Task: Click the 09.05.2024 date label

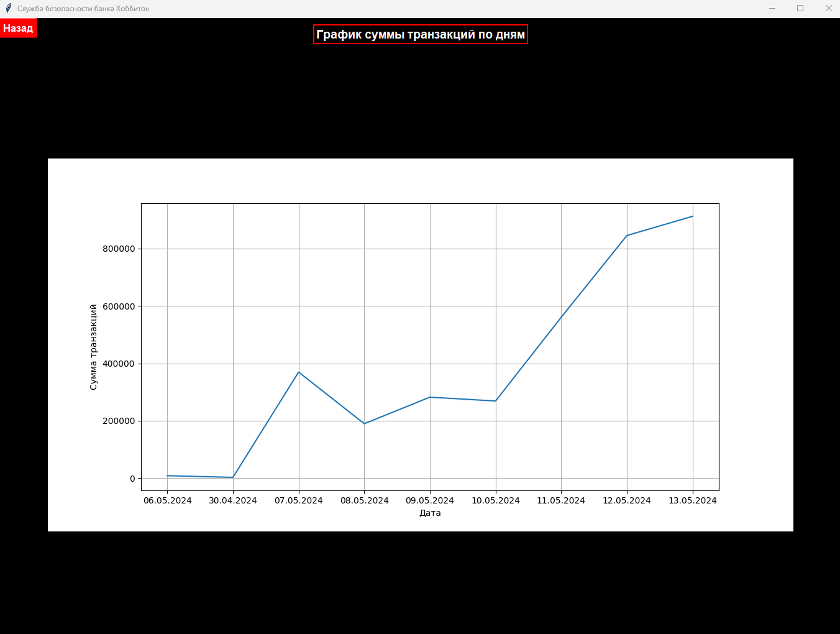Action: (x=430, y=500)
